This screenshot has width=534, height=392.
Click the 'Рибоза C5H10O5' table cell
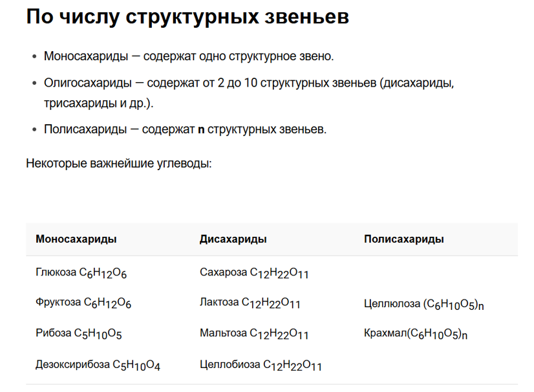[79, 333]
